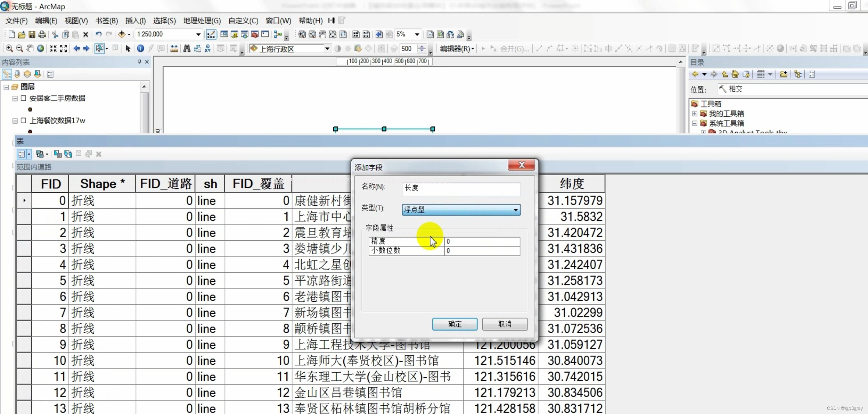This screenshot has height=414, width=868.
Task: Click the 小数位数 value cell
Action: 482,251
